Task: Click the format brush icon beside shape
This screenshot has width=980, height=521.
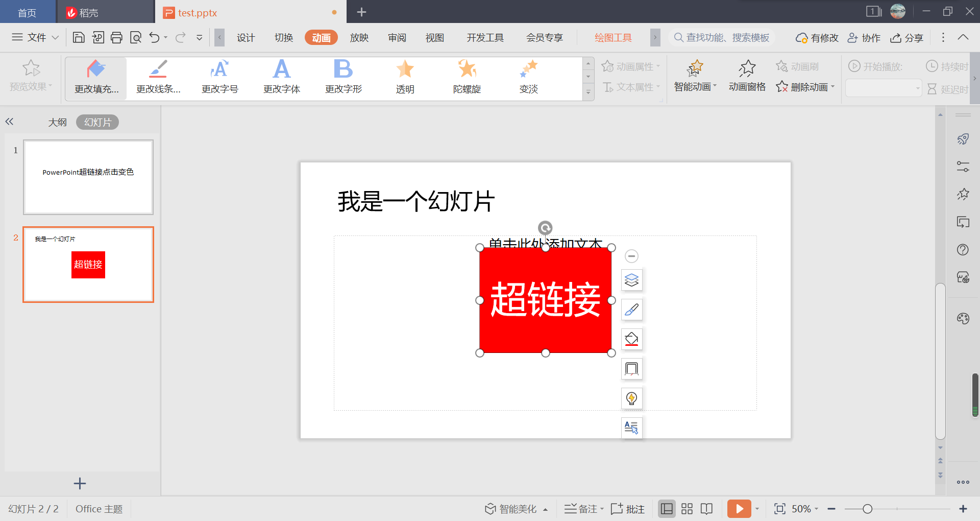Action: 632,310
